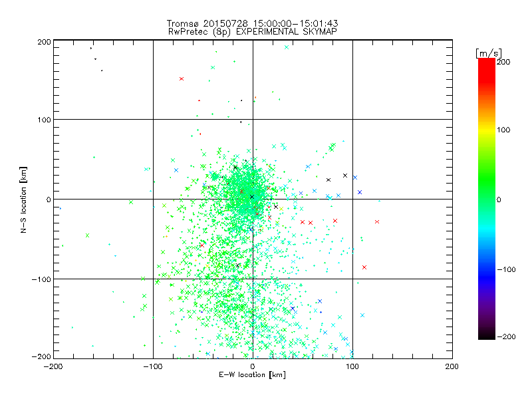
Task: Click the red cross marker in the upper-left quadrant
Action: click(182, 78)
